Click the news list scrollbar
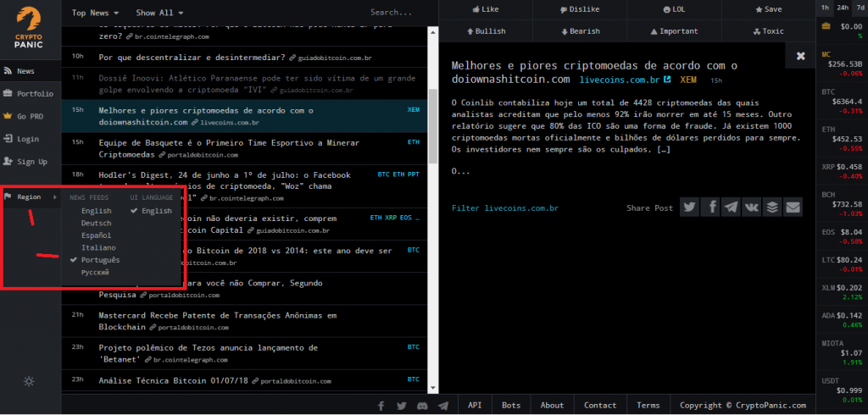Viewport: 868px width, 415px height. coord(433,127)
